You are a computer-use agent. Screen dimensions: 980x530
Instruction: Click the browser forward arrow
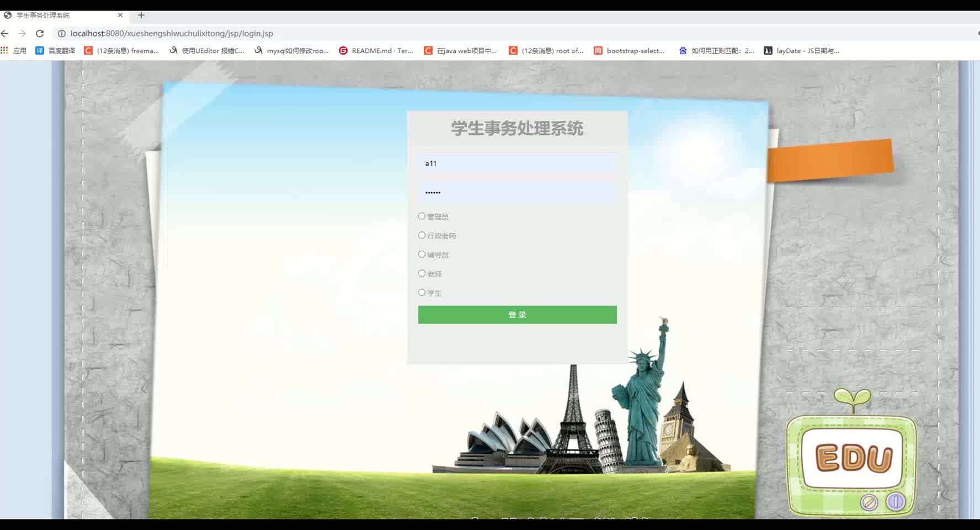tap(22, 34)
